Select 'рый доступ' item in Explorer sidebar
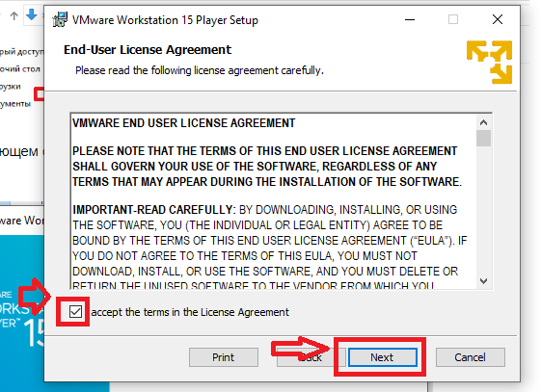Viewport: 541px width, 392px height. click(x=22, y=52)
